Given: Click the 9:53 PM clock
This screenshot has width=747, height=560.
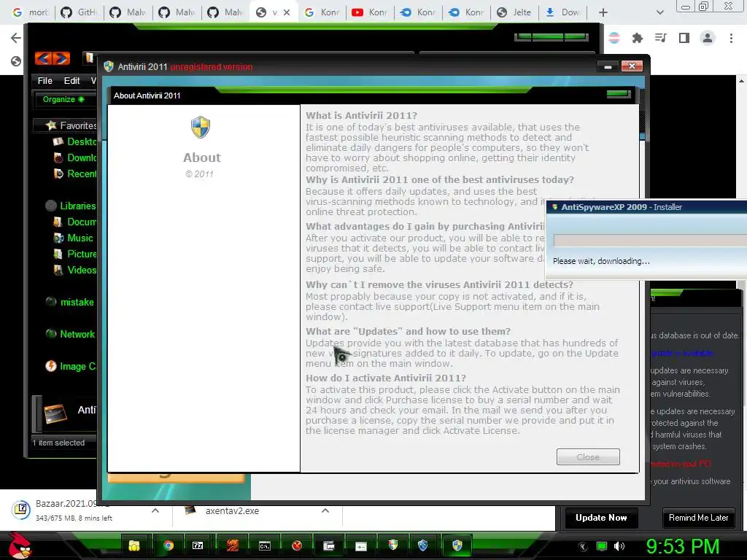Looking at the screenshot, I should 682,546.
